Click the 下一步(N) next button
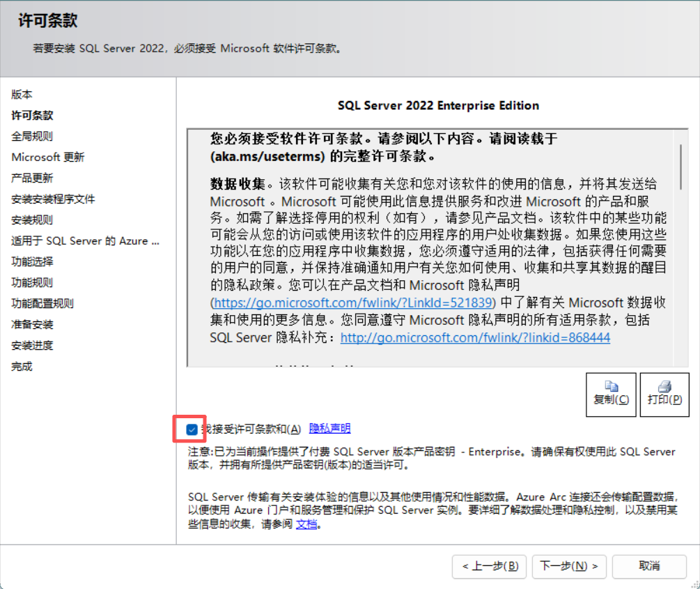 [569, 567]
